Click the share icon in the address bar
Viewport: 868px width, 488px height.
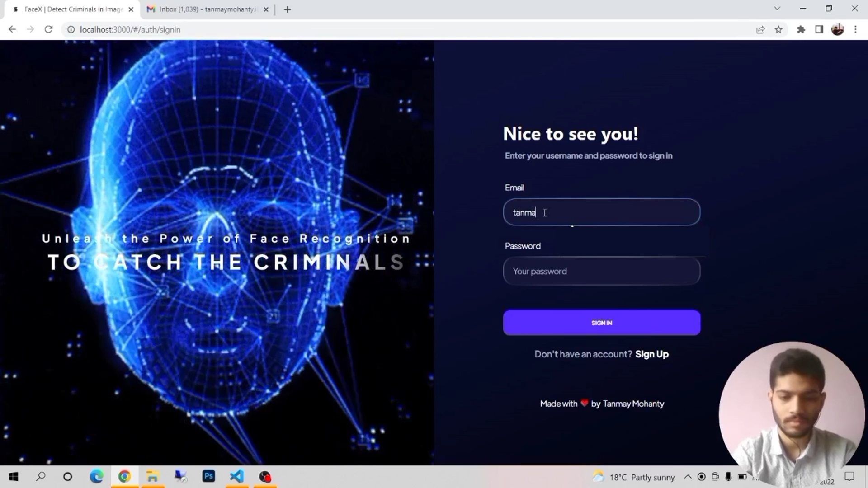761,29
